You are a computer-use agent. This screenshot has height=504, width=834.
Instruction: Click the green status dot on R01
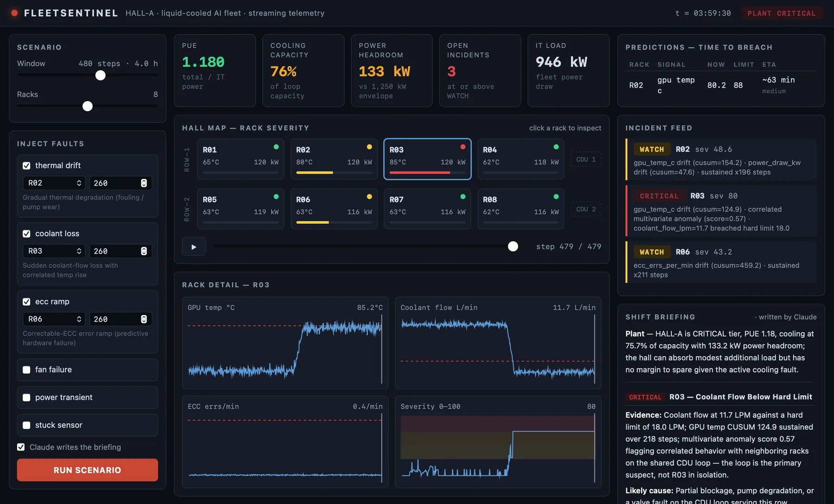[x=276, y=147]
